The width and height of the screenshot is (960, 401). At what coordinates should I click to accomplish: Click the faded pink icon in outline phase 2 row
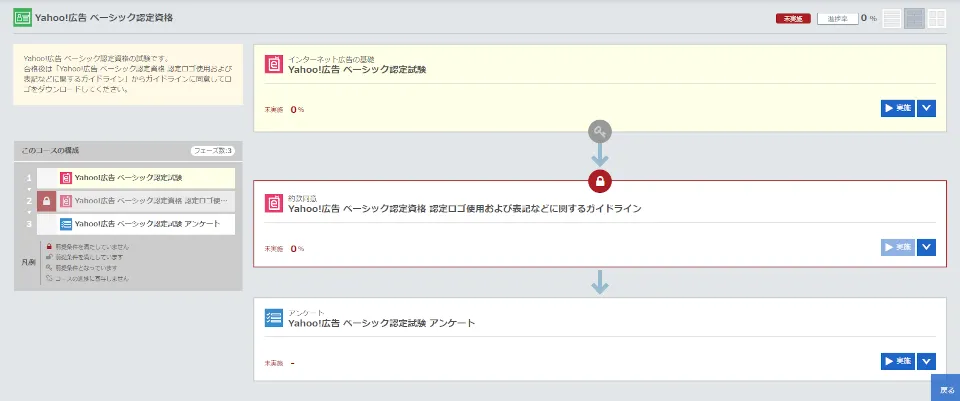click(x=66, y=201)
